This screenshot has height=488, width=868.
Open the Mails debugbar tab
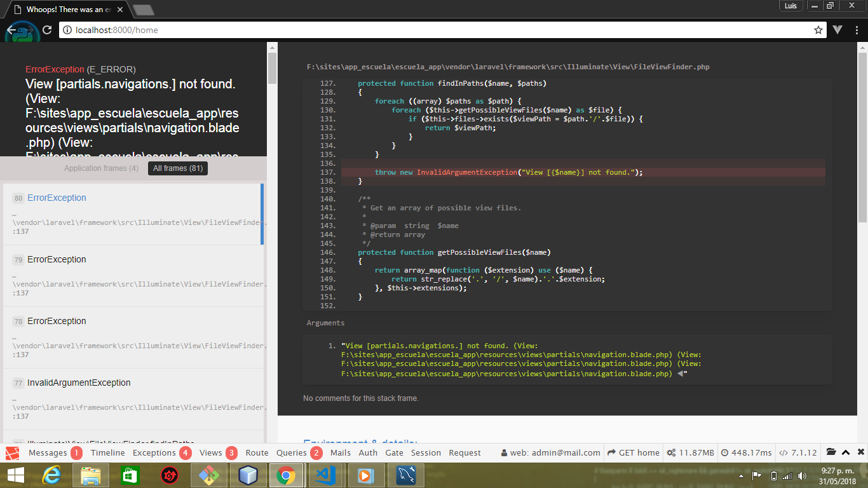[x=341, y=453]
